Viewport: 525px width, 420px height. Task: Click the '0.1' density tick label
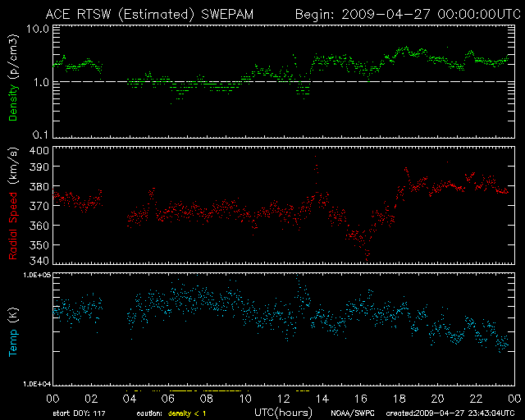tap(40, 135)
